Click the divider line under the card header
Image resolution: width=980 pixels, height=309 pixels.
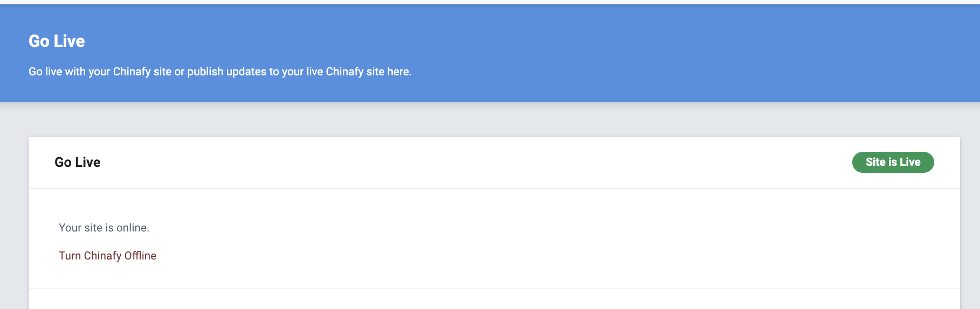[494, 188]
